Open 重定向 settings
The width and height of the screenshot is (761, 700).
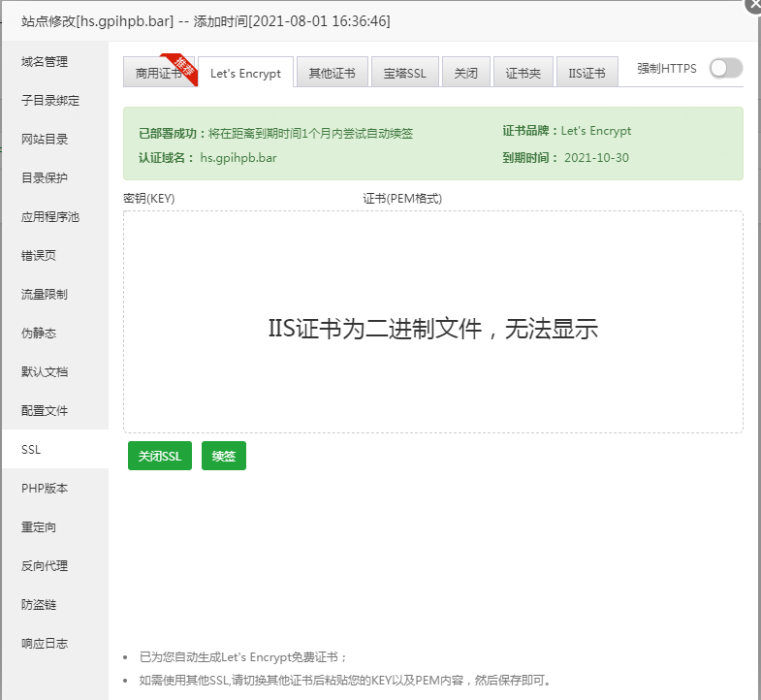pyautogui.click(x=55, y=526)
